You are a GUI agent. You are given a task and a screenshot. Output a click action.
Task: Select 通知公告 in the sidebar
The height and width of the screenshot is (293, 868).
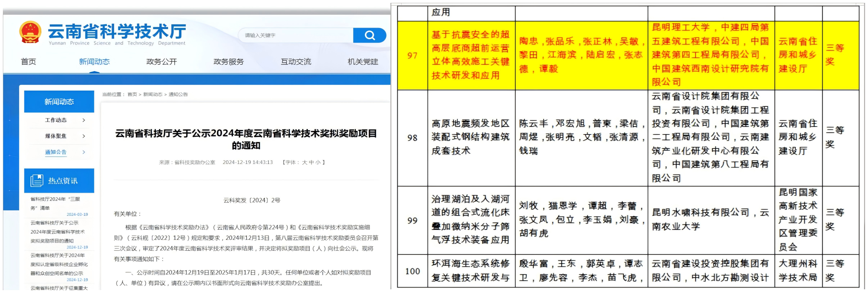[56, 152]
